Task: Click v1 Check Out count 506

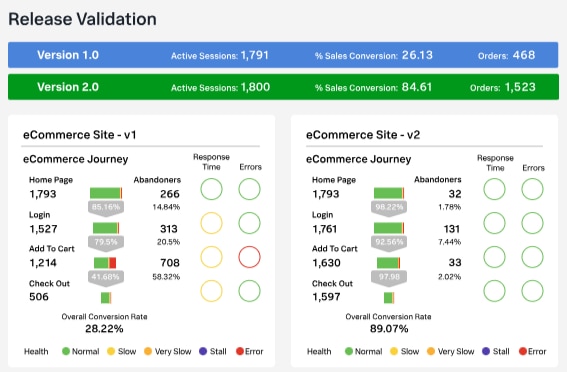Action: (39, 297)
